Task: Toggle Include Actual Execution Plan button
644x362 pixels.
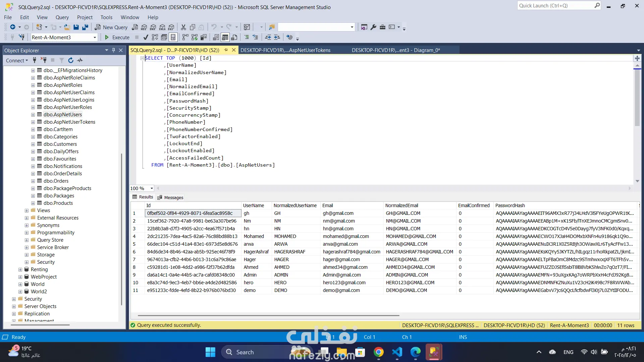Action: click(x=185, y=37)
